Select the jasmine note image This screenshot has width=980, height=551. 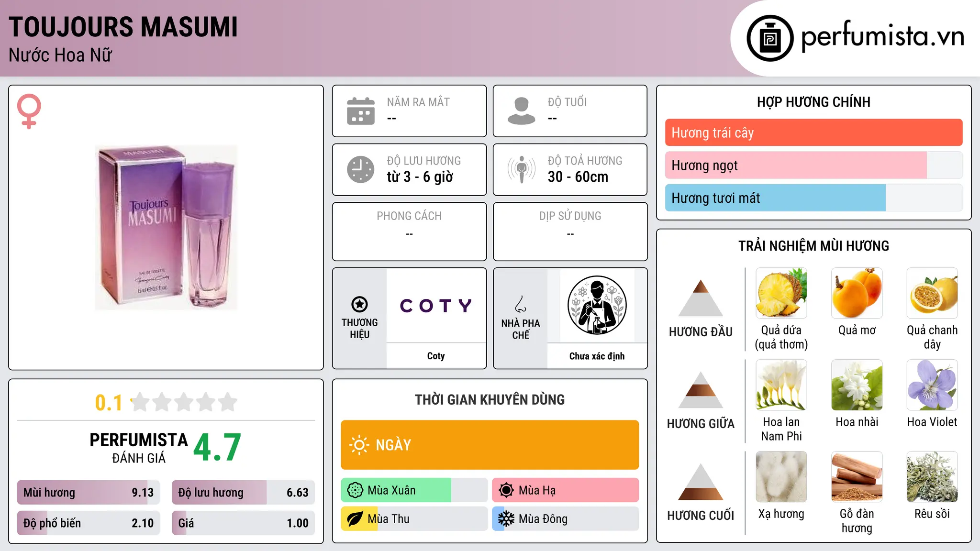pos(857,385)
